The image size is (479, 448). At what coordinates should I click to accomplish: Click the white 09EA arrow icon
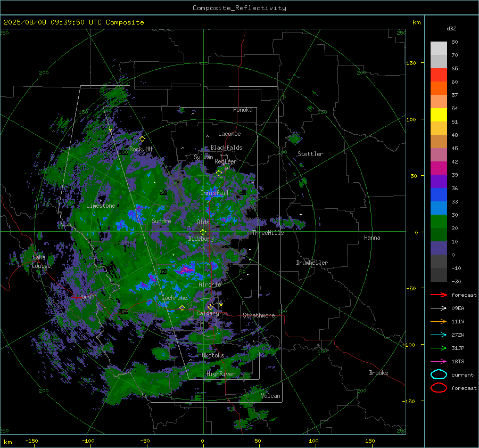tap(439, 308)
